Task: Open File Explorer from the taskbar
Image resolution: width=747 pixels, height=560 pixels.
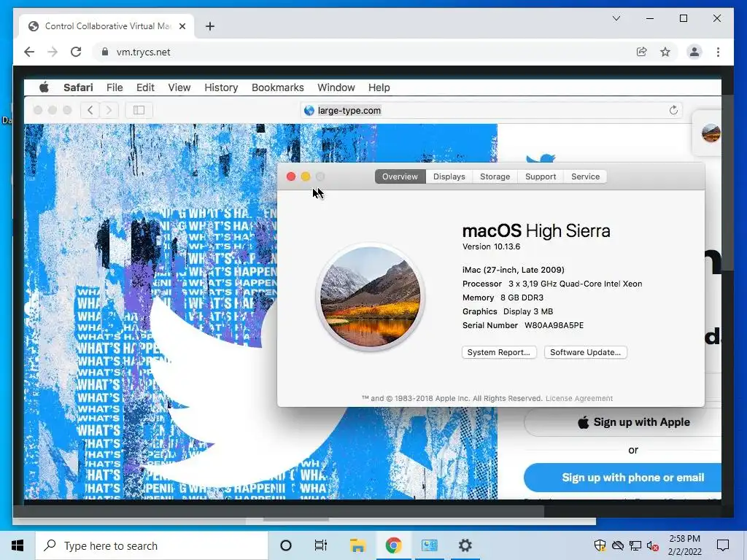Action: (x=357, y=545)
